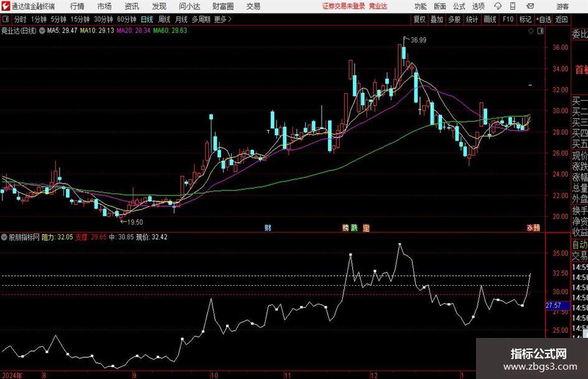Open the mobile phone icon

click(x=513, y=6)
